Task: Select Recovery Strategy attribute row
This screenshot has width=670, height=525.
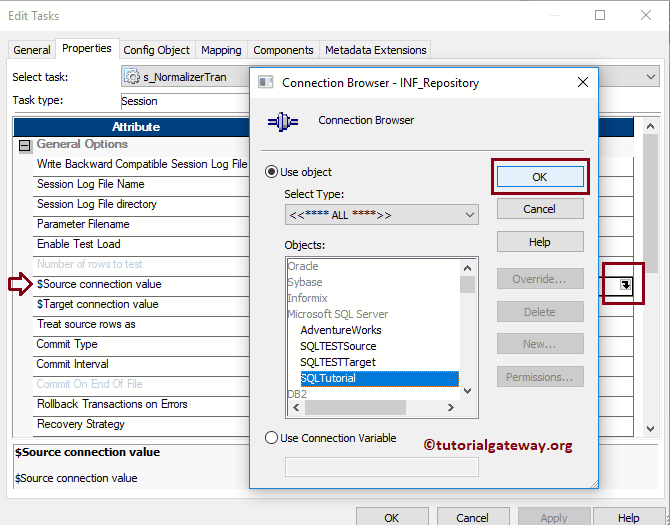Action: pos(141,425)
